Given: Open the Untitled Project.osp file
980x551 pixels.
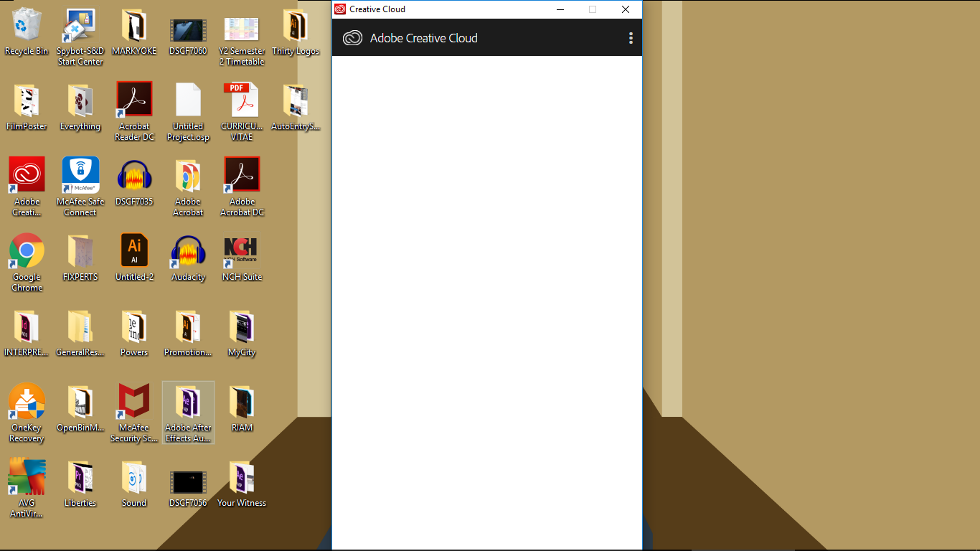Looking at the screenshot, I should 188,98.
